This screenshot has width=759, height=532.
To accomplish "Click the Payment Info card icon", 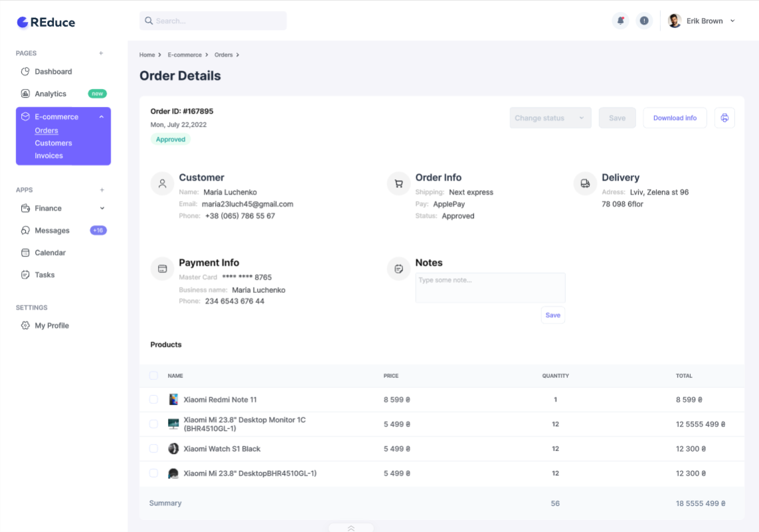I will point(162,269).
